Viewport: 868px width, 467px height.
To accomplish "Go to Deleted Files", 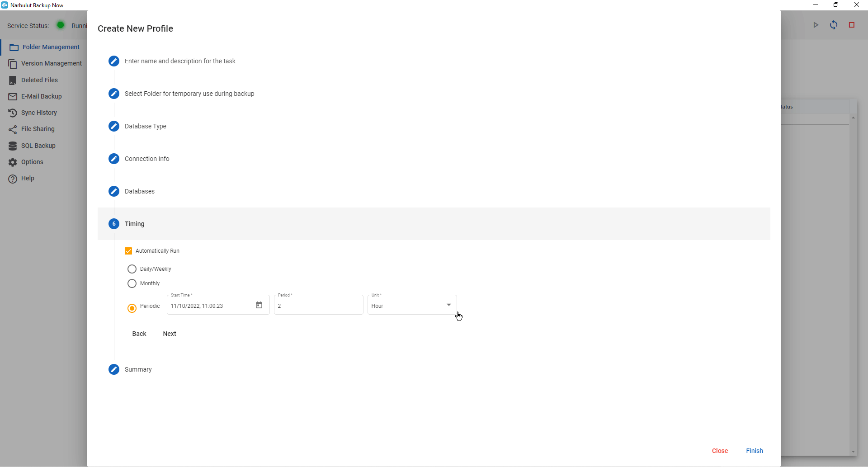I will click(x=39, y=80).
